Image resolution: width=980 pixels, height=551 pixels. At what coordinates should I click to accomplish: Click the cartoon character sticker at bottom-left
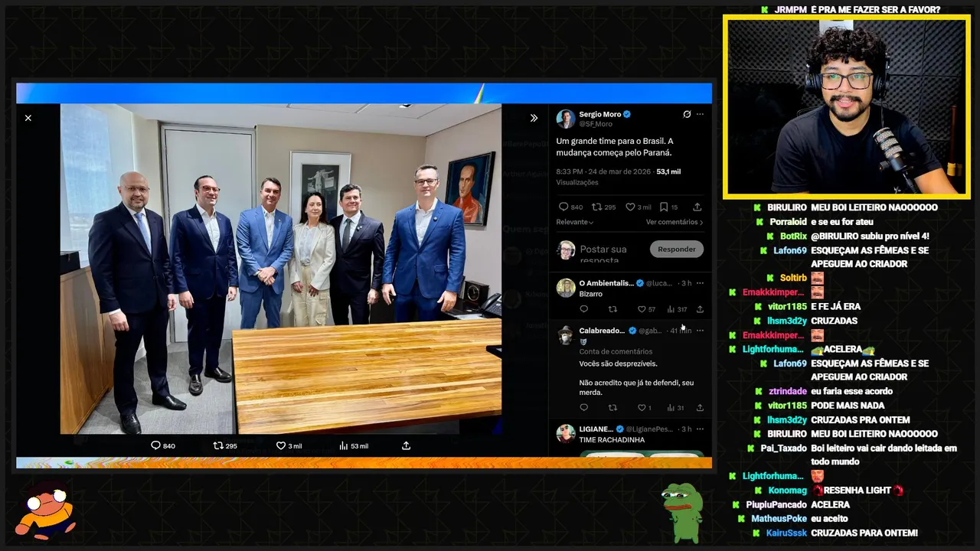(x=46, y=510)
